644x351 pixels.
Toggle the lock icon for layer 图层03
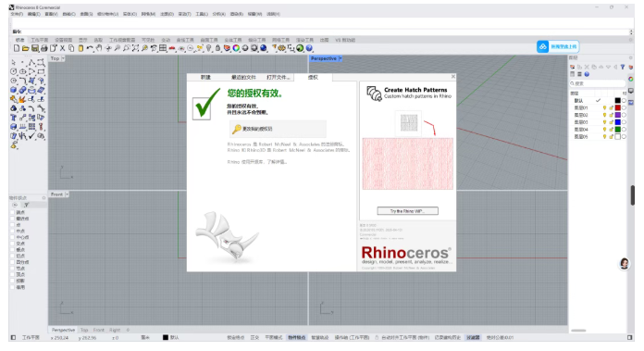tap(611, 122)
